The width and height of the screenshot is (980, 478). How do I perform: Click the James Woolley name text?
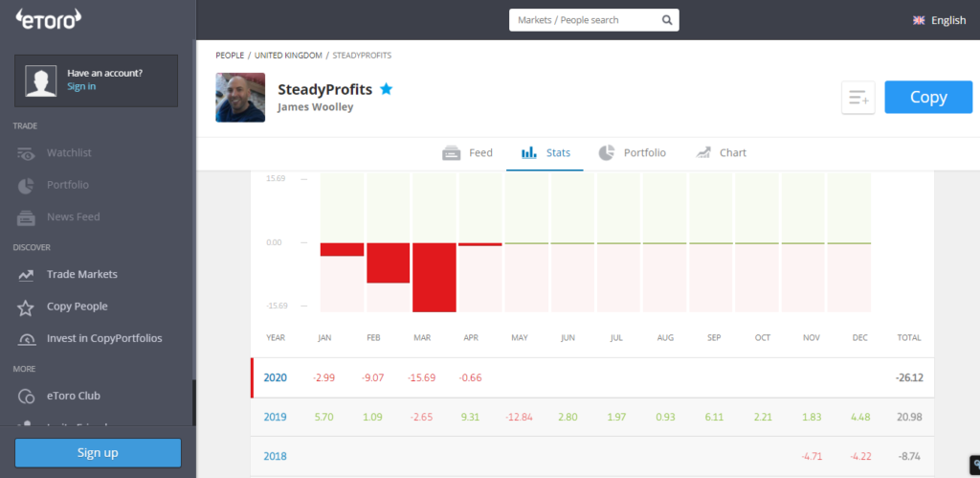click(316, 107)
